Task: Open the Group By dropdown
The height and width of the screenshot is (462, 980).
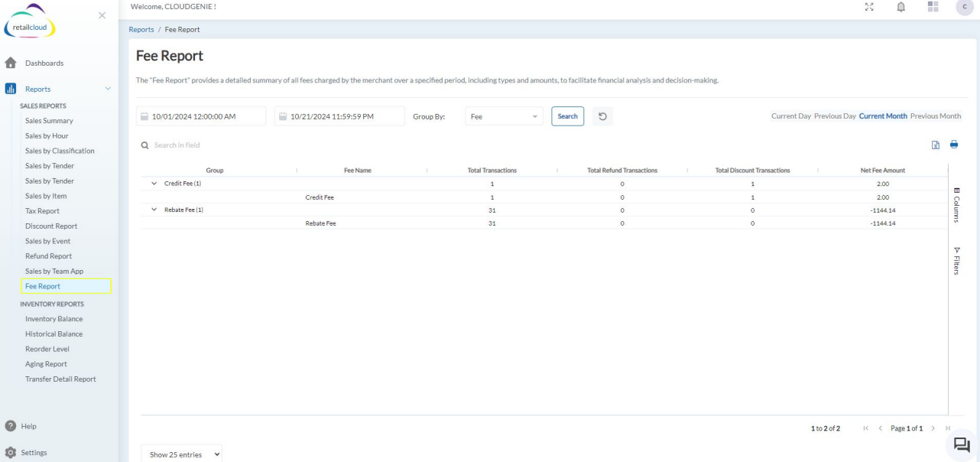Action: coord(504,115)
